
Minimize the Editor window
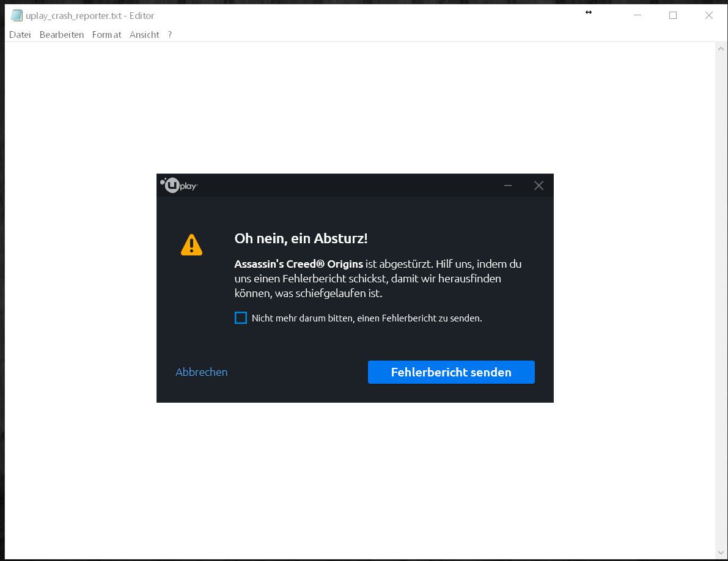[638, 15]
